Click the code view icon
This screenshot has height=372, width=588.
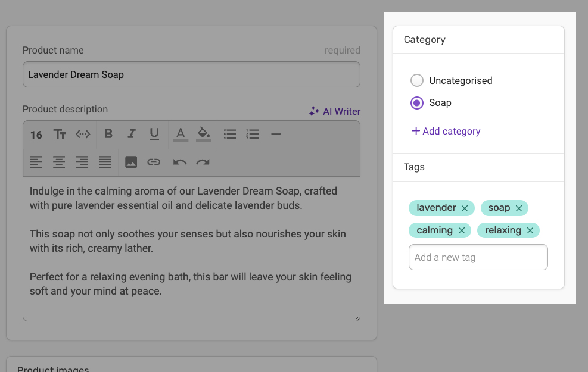coord(83,134)
